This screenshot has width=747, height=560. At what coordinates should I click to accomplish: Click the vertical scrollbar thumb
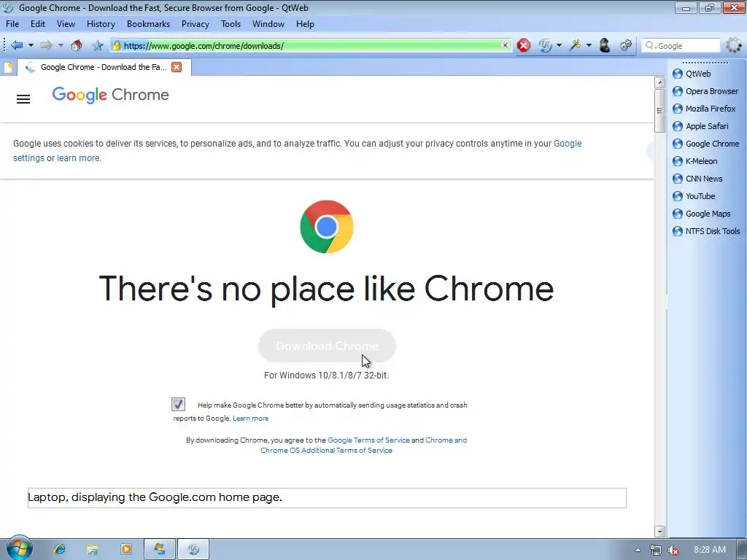659,111
